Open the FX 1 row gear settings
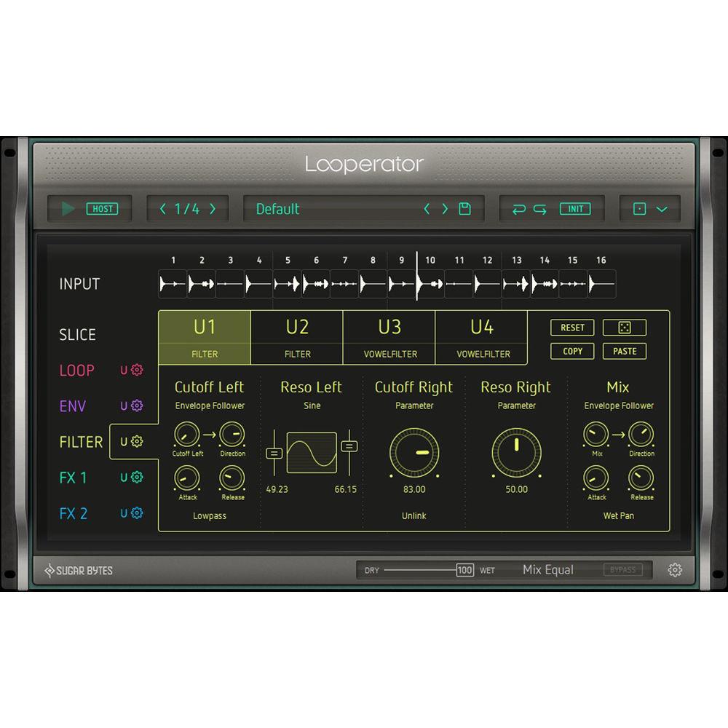This screenshot has height=728, width=728. pos(137,477)
